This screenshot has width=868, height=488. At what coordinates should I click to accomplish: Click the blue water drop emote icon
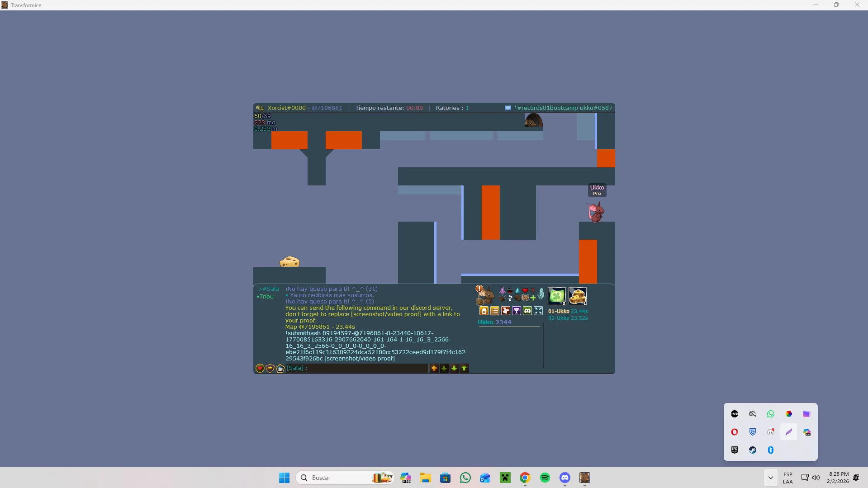517,291
